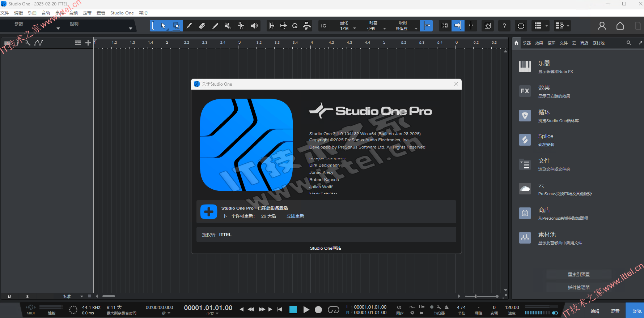644x318 pixels.
Task: Select the Bend tool
Action: 241,26
